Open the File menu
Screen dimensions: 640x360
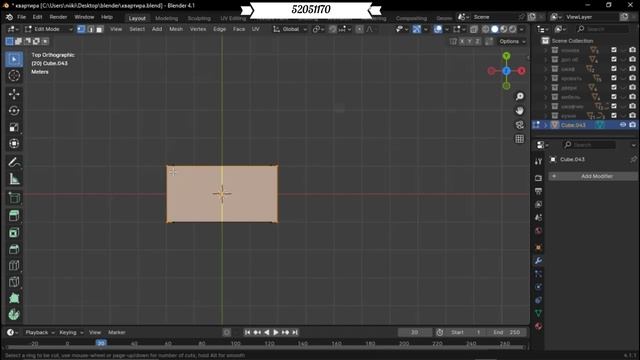coord(21,17)
